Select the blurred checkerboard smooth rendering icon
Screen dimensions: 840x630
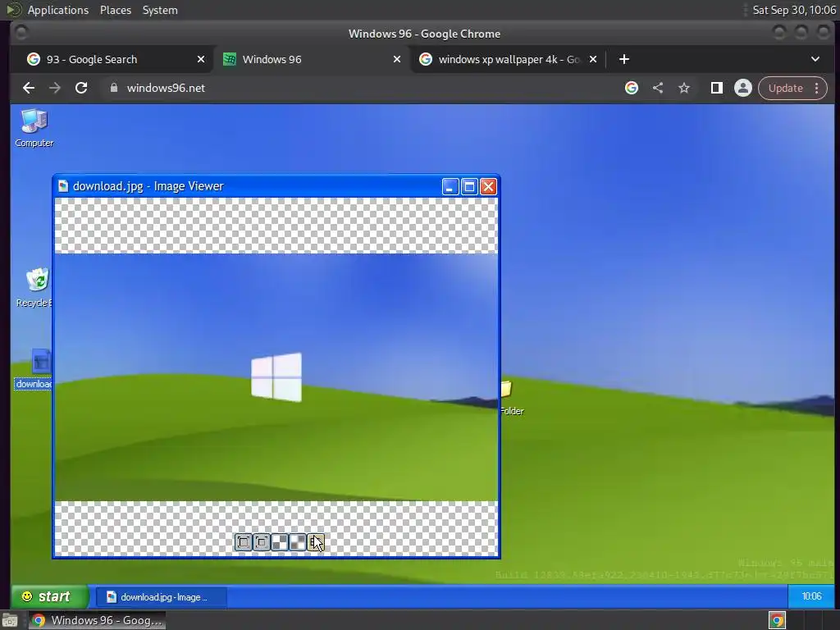[x=298, y=542]
